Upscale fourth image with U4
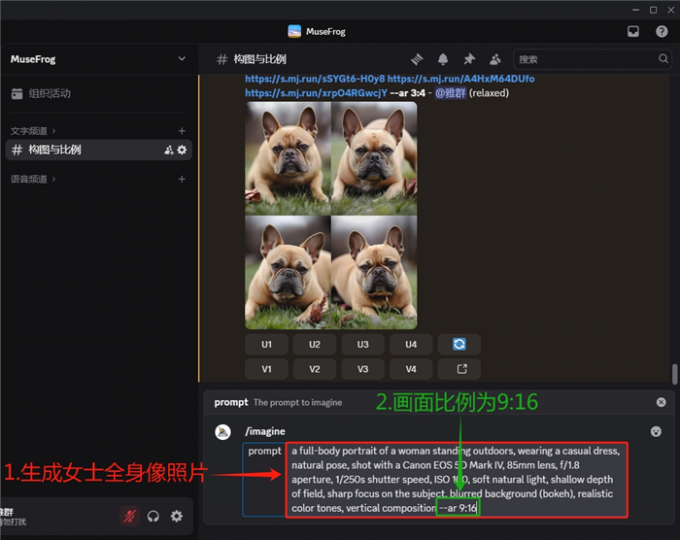 [411, 344]
